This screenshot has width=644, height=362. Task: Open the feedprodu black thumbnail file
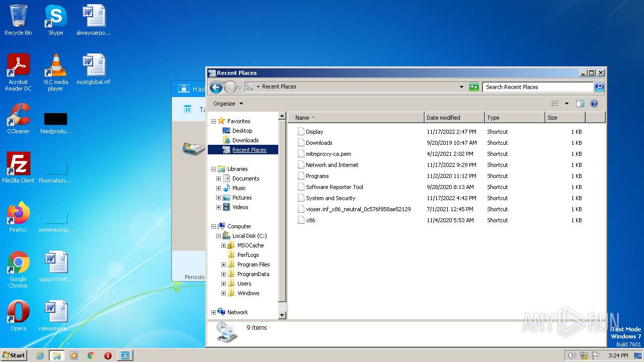coord(55,123)
